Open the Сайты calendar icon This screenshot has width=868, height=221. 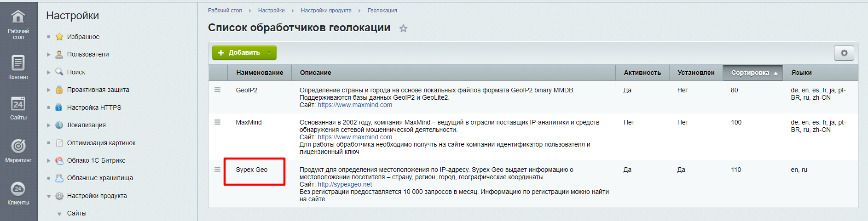(x=18, y=104)
